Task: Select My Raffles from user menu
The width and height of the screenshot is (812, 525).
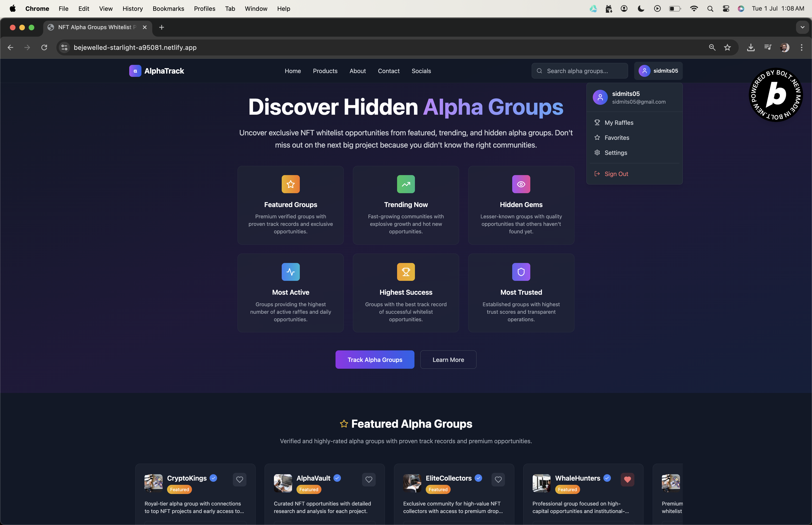Action: [x=618, y=123]
